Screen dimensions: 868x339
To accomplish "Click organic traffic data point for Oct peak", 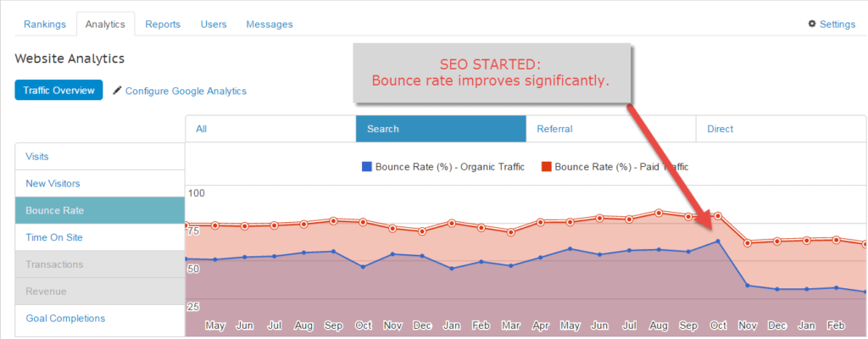I will point(718,241).
